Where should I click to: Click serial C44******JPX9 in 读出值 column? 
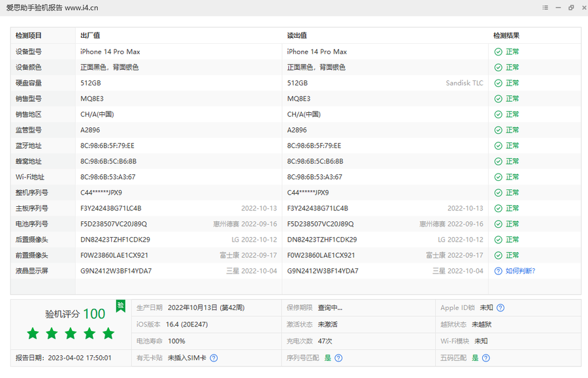(308, 193)
